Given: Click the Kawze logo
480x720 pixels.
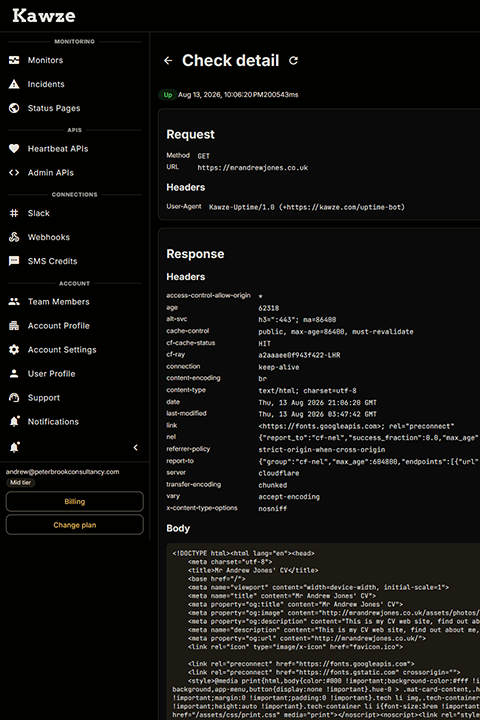Looking at the screenshot, I should 44,16.
